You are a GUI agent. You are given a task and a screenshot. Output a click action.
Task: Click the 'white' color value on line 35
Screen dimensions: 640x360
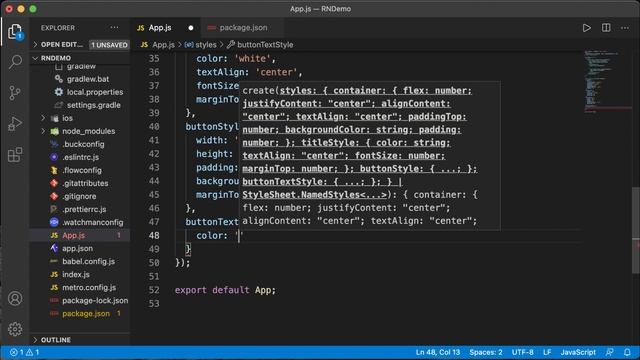[x=252, y=59]
